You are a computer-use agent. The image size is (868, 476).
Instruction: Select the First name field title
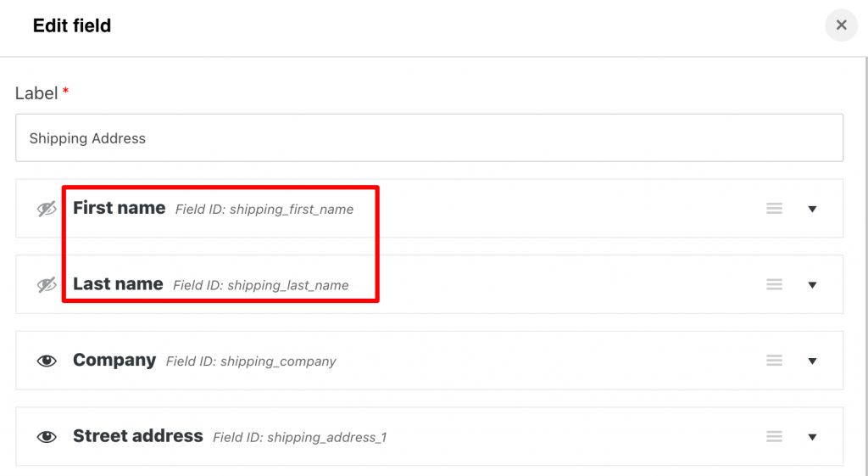pos(119,208)
